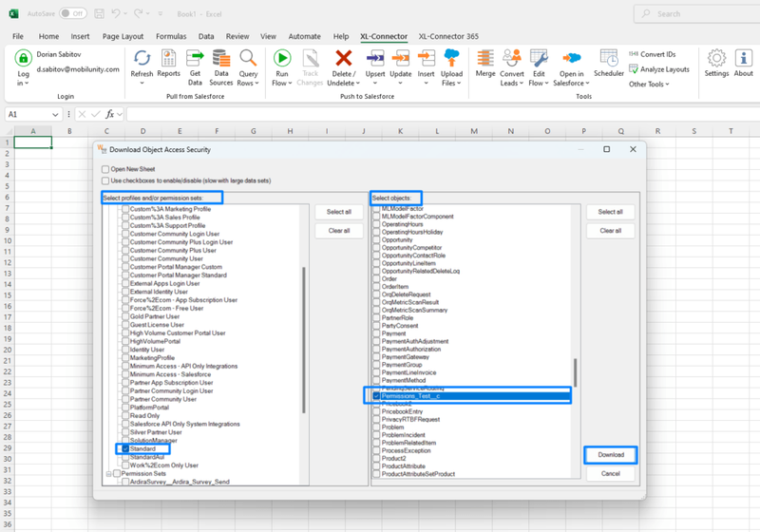Viewport: 760px width, 532px height.
Task: Expand the Upsert dropdown arrow
Action: (375, 83)
